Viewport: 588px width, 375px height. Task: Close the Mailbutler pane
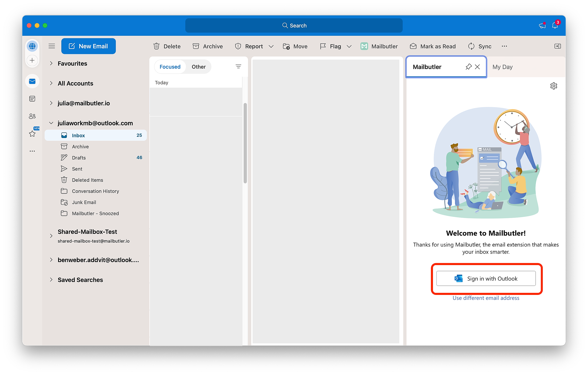[x=477, y=67]
